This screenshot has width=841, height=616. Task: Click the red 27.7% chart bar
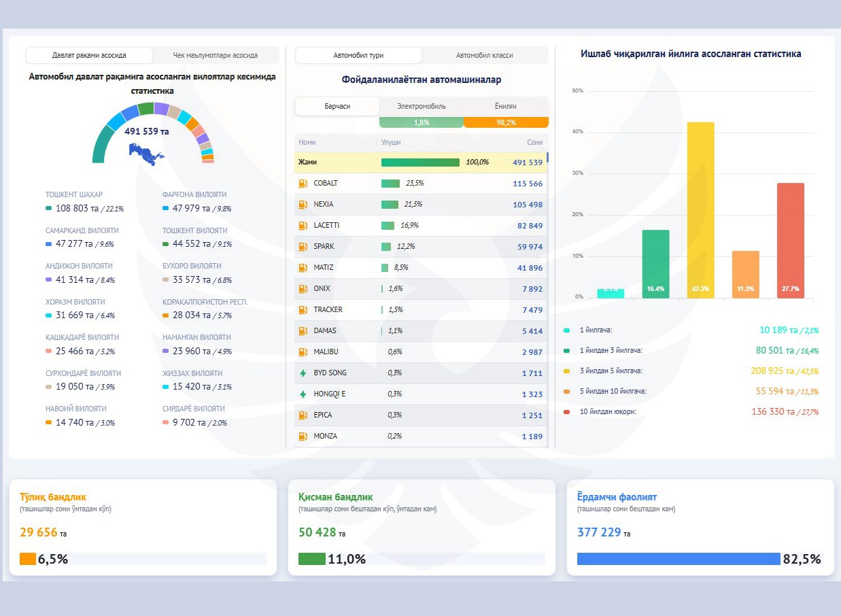(790, 240)
